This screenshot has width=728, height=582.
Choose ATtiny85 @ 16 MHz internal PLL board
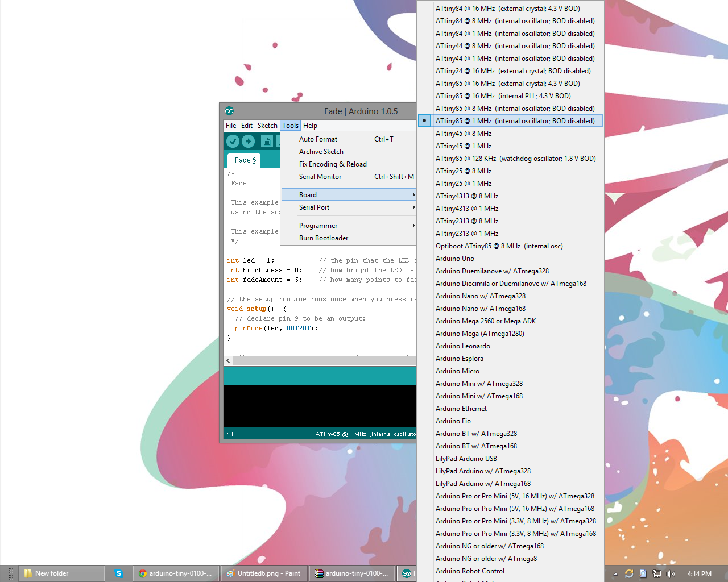510,96
